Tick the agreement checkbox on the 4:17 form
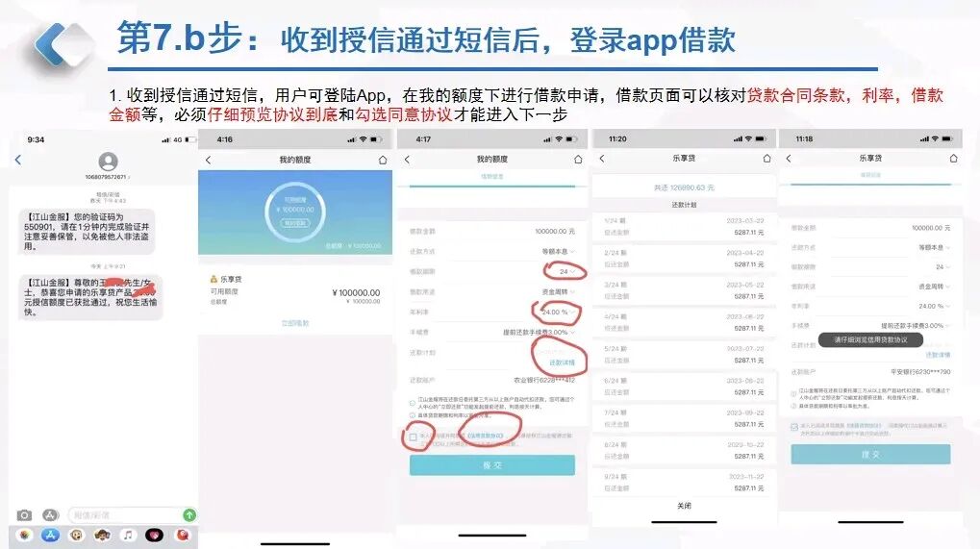The height and width of the screenshot is (549, 980). pyautogui.click(x=414, y=437)
